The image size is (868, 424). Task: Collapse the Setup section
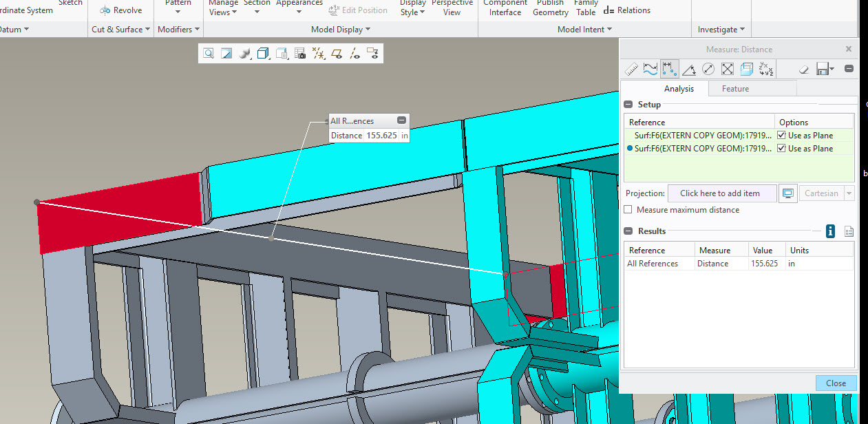627,104
